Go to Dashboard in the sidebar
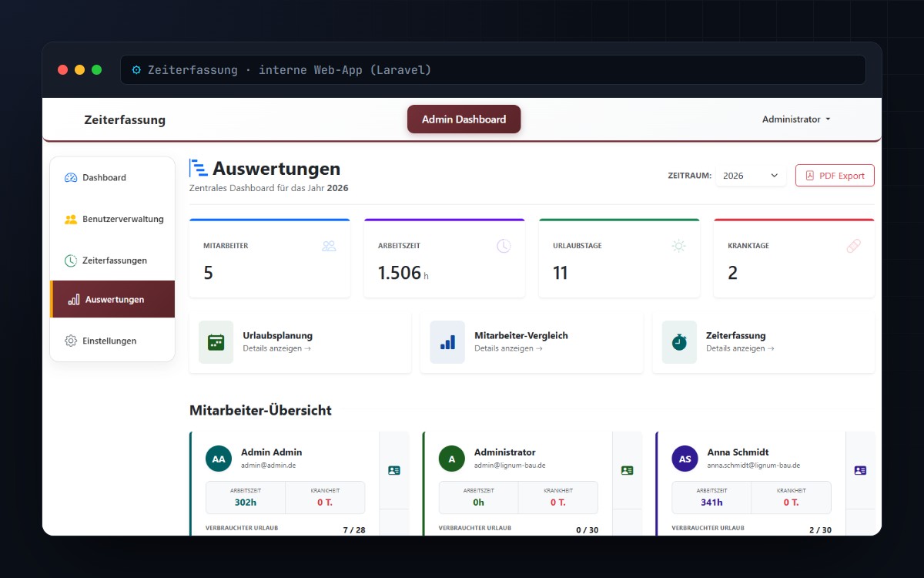 [x=112, y=177]
